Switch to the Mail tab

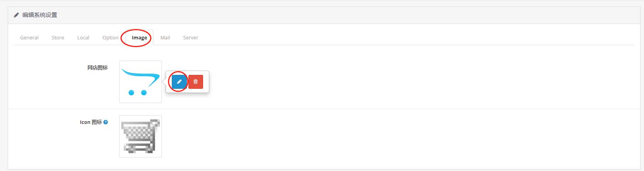(x=165, y=37)
